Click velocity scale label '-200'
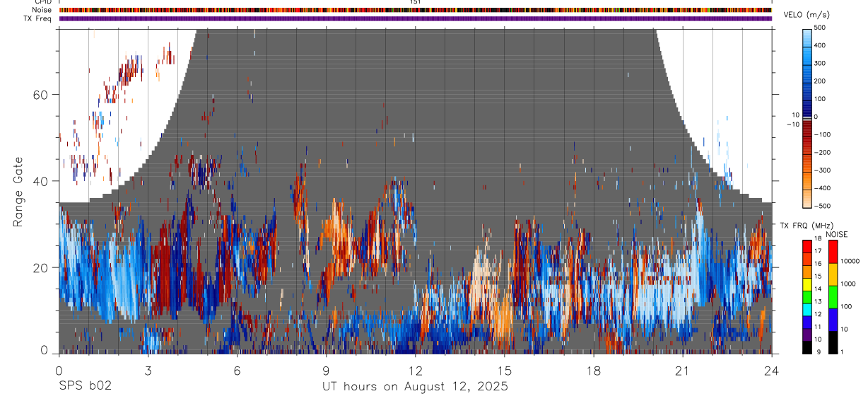The height and width of the screenshot is (401, 868). coord(823,152)
